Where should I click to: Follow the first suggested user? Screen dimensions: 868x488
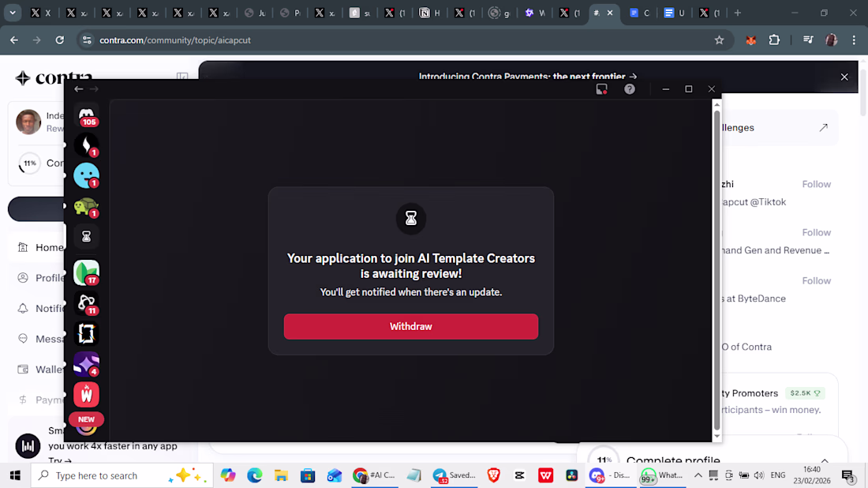click(817, 184)
